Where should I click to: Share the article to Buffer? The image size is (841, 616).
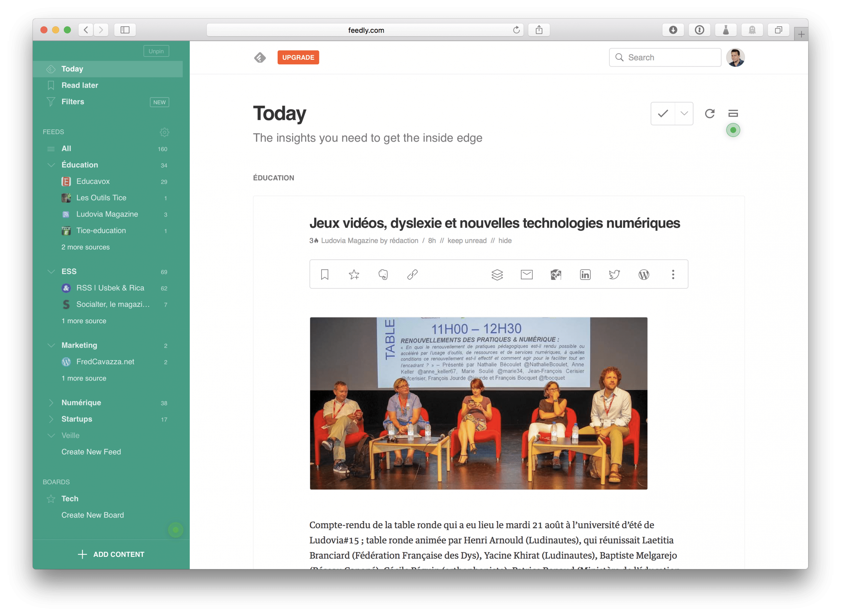(x=497, y=274)
